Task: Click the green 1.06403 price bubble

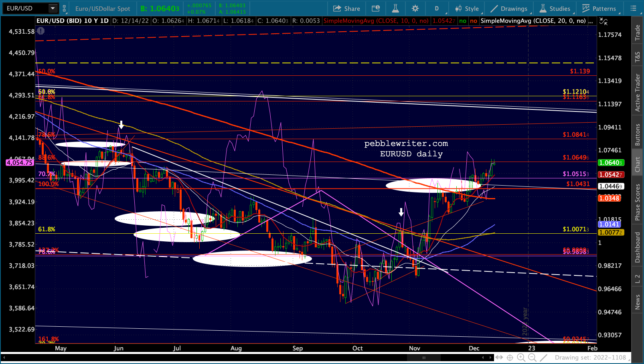Action: (611, 162)
